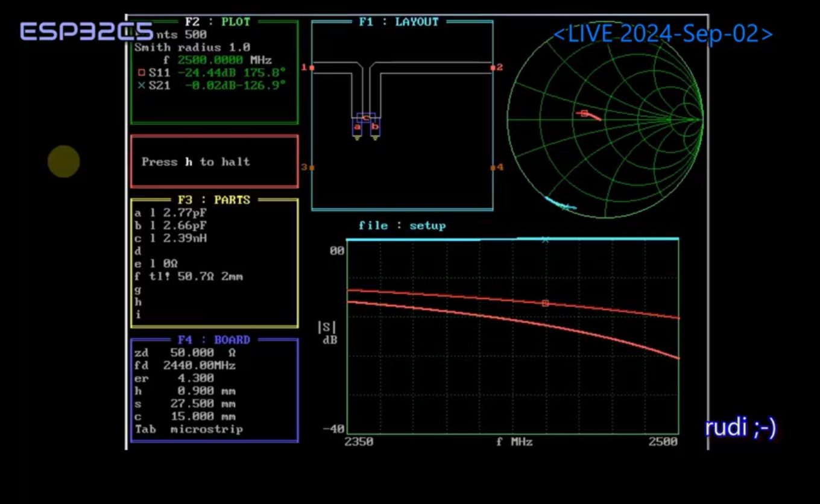Select part c row 2.39nH
This screenshot has height=504, width=820.
click(x=171, y=238)
